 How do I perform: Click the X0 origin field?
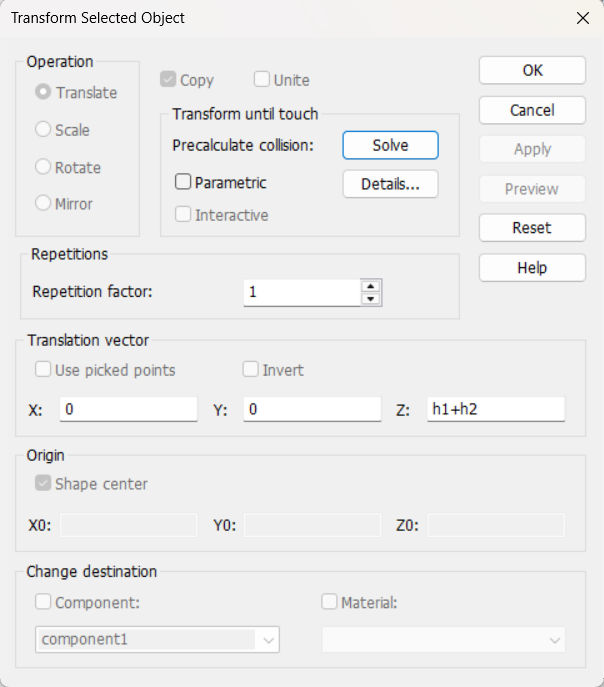[x=128, y=525]
